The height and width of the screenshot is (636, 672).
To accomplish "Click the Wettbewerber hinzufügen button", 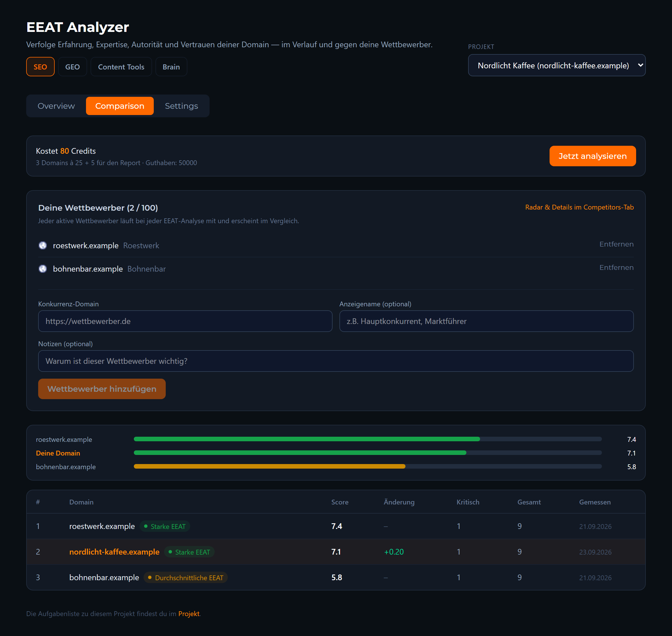I will click(x=102, y=389).
